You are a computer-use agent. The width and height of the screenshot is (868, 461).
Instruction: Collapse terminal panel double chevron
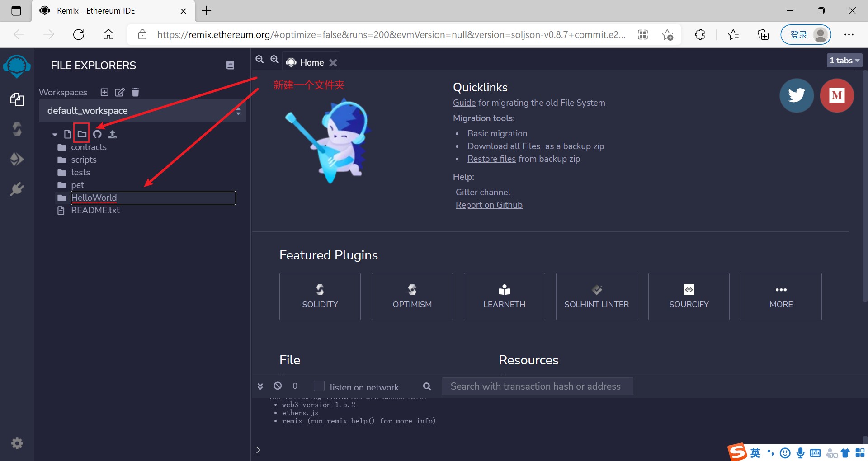pos(260,386)
